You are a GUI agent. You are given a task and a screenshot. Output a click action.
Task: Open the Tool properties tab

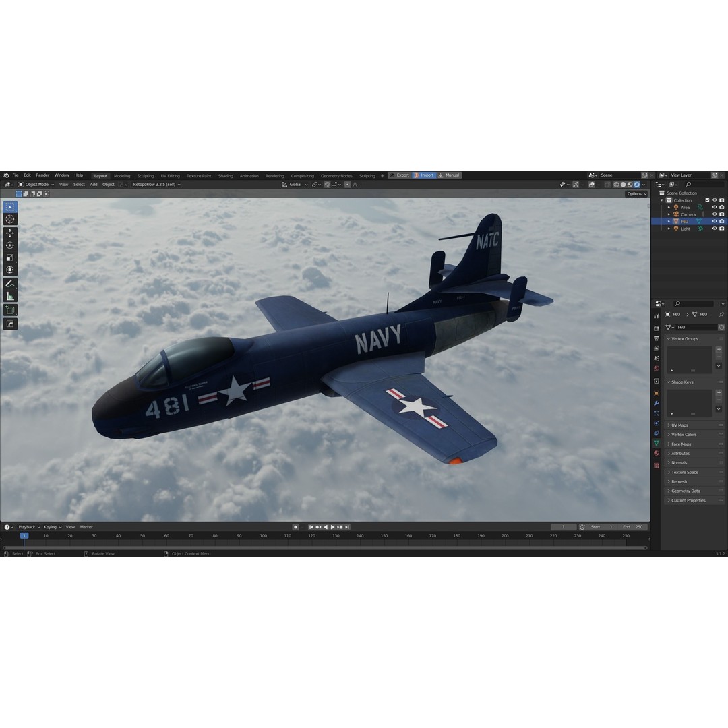[657, 315]
